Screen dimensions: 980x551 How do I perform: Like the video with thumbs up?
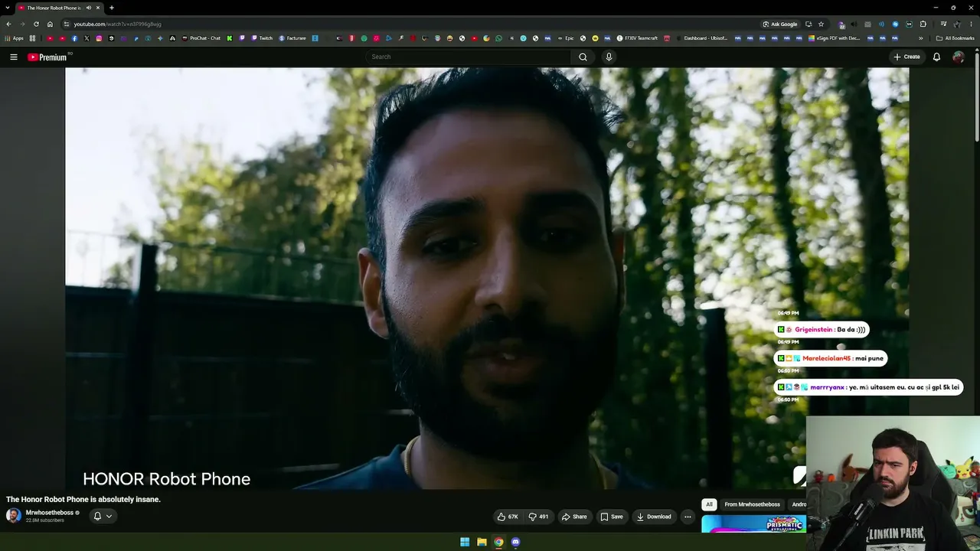pyautogui.click(x=508, y=517)
